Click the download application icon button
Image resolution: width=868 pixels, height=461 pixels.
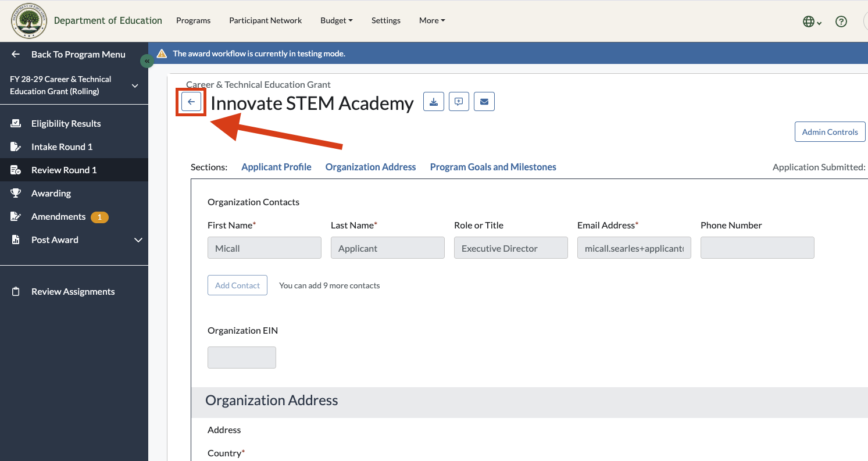(x=434, y=102)
